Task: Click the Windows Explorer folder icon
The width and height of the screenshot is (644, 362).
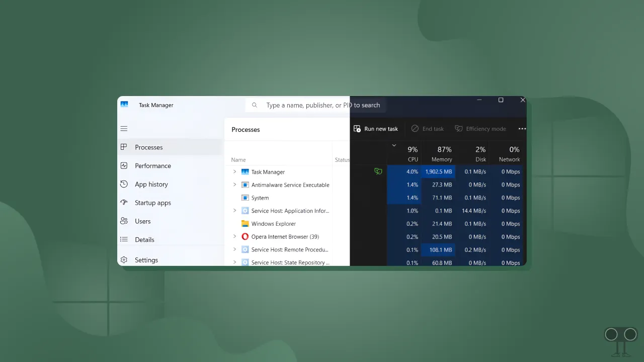Action: click(x=245, y=224)
